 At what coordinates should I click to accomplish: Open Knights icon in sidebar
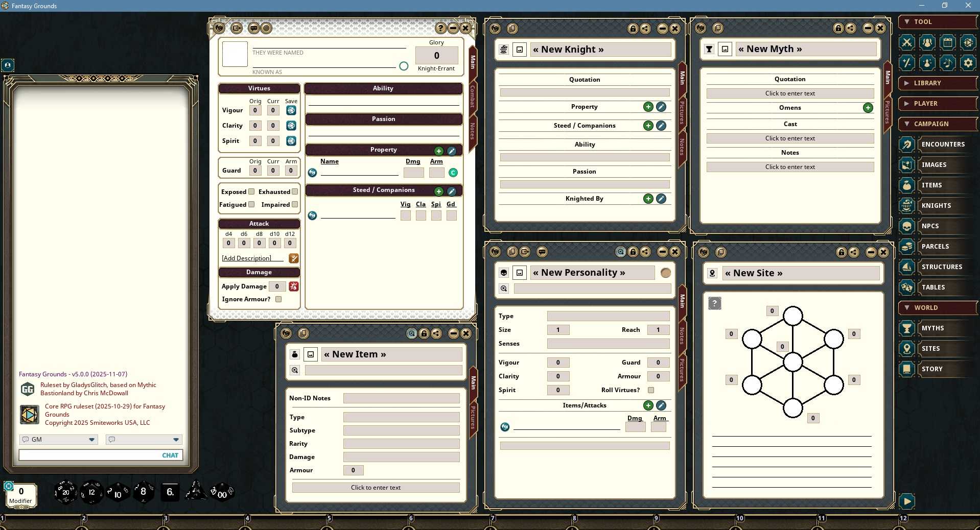click(907, 206)
